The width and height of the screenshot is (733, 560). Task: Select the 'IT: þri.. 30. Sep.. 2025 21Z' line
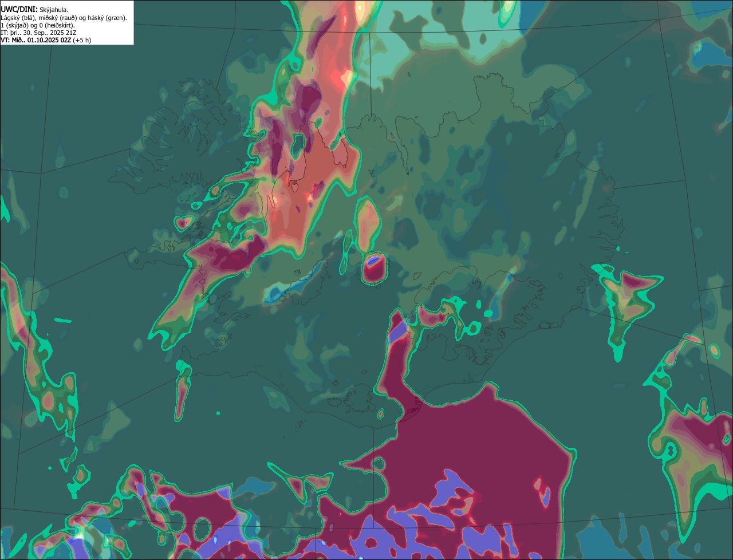click(x=38, y=33)
